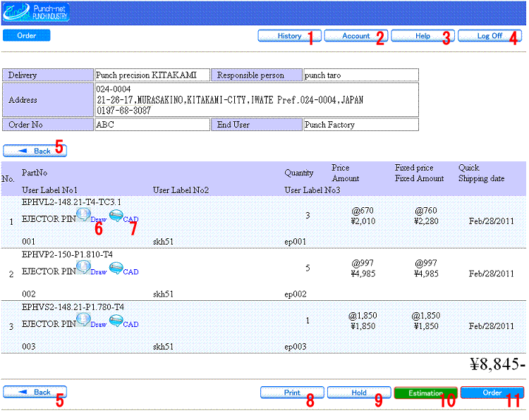Open CAD icon for EPHVP2-150-P1.810-T4

pyautogui.click(x=116, y=268)
